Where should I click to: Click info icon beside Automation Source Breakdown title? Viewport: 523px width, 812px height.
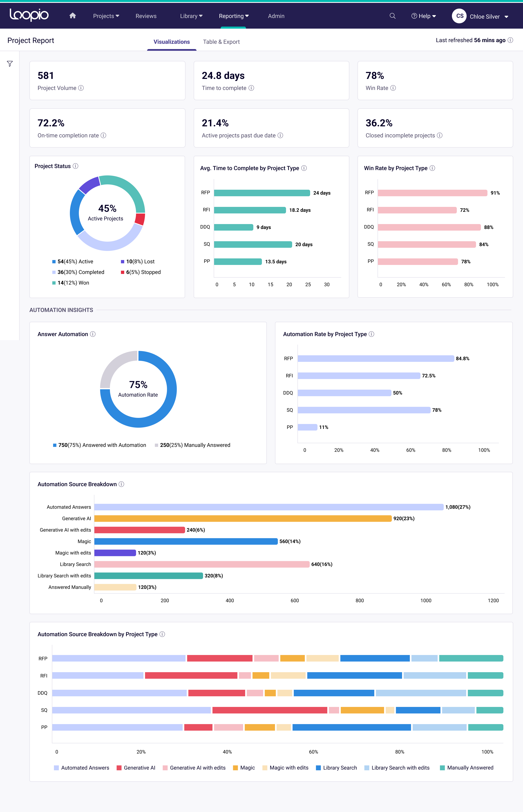tap(121, 484)
